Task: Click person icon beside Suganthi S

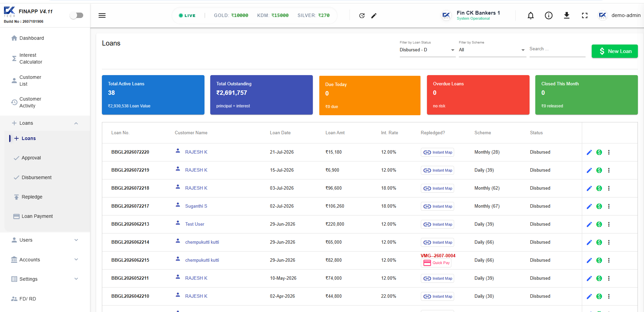Action: click(x=178, y=205)
